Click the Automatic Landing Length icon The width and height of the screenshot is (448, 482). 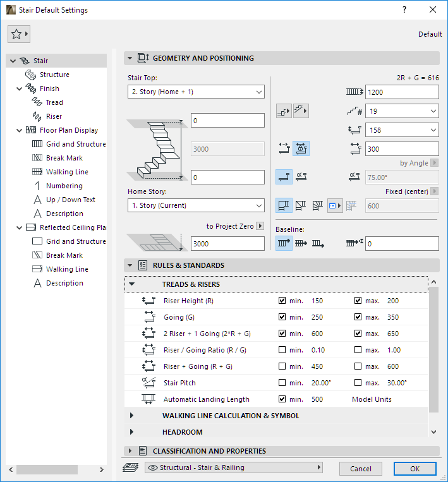[x=148, y=399]
